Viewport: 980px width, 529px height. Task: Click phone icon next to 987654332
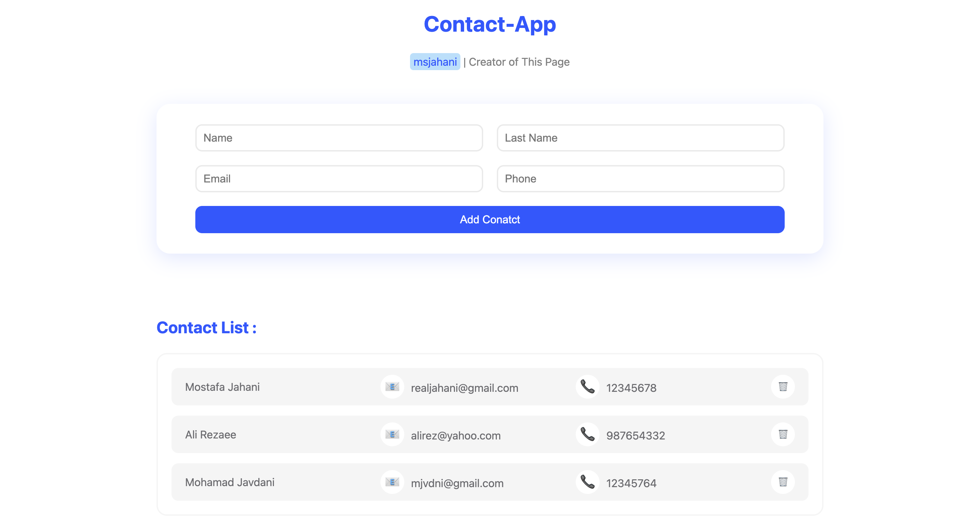[587, 434]
